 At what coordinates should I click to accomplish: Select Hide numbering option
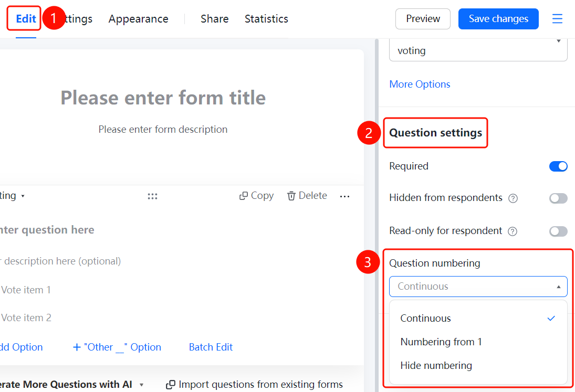478,366
